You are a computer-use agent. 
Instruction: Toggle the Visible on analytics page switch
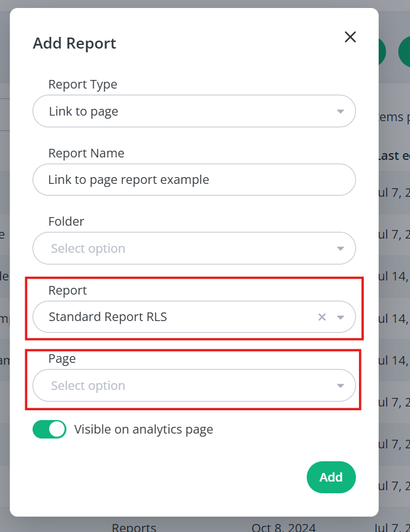pos(50,429)
